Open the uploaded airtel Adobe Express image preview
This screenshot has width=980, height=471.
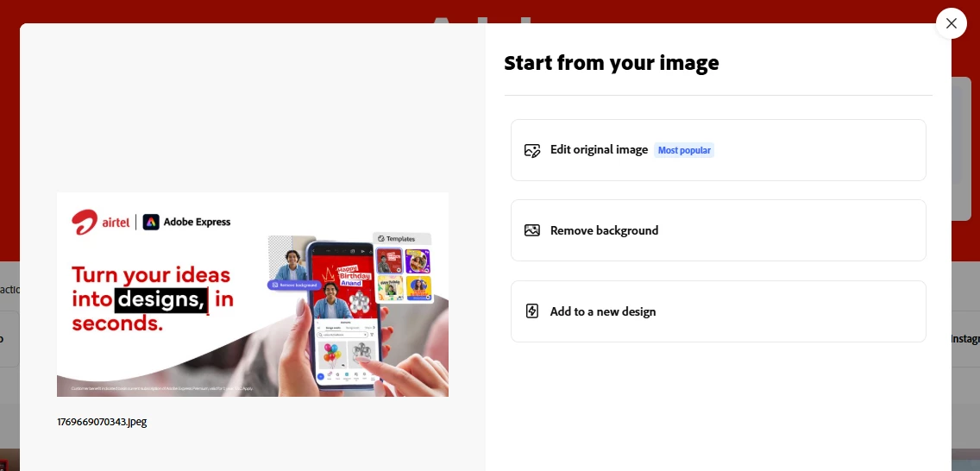253,294
